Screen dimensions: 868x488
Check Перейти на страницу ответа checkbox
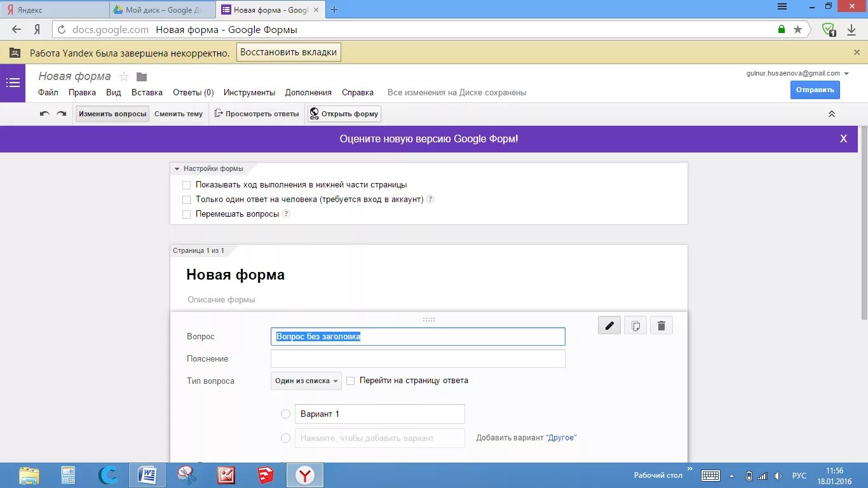point(351,381)
